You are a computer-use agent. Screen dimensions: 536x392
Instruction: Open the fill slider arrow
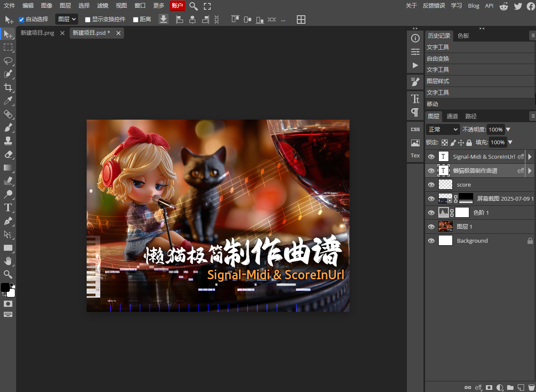pos(510,143)
